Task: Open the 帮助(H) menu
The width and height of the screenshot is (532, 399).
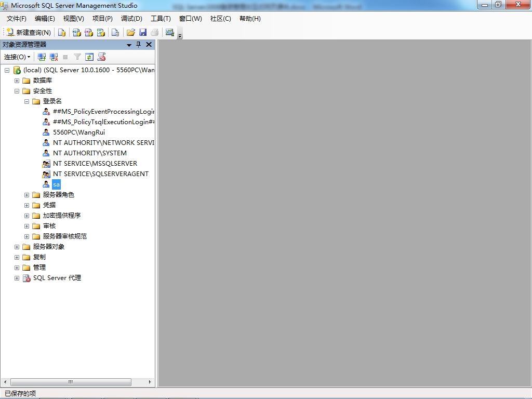Action: 250,19
